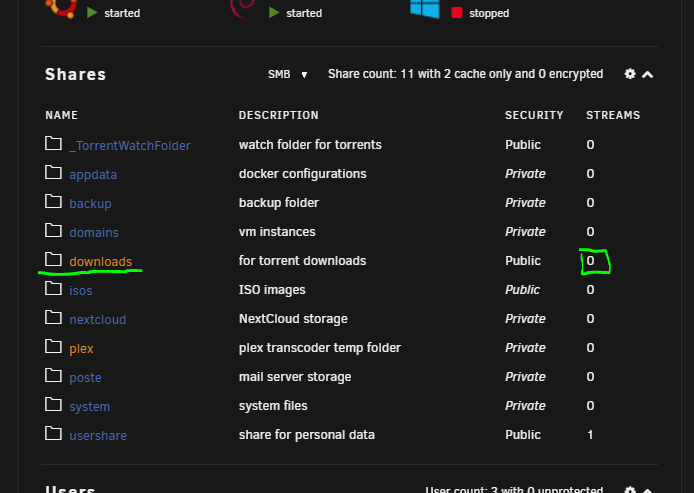Click the Windows VM logo icon
Viewport: 694px width, 493px height.
[x=425, y=9]
